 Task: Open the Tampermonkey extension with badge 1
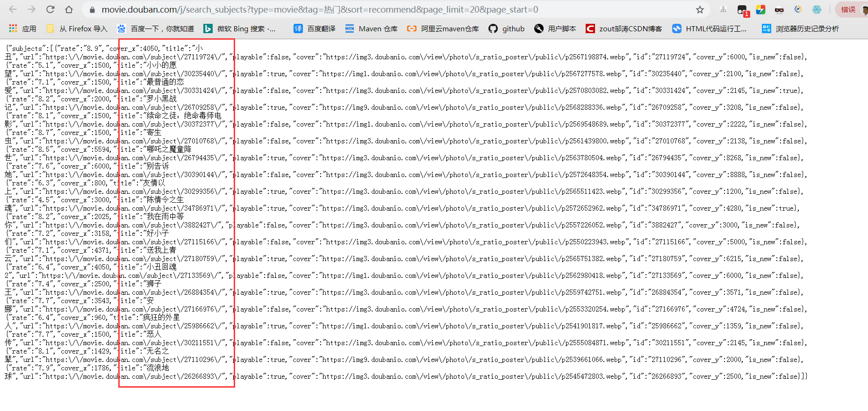[742, 10]
